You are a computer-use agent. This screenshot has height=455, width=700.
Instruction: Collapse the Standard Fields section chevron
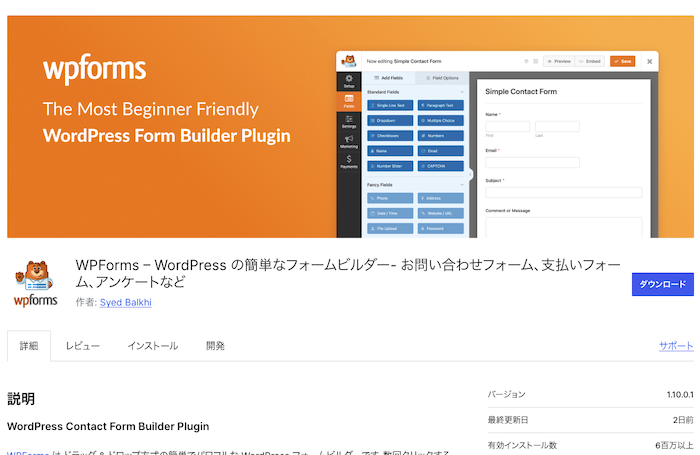point(462,92)
